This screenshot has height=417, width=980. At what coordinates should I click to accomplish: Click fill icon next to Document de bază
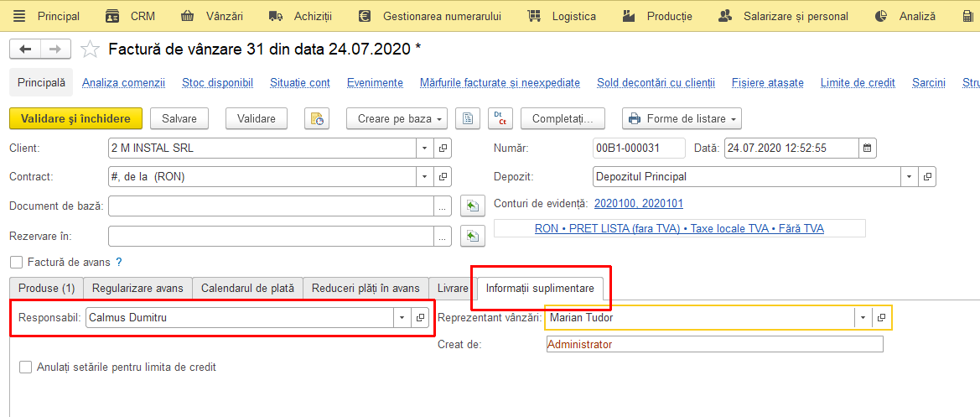coord(473,206)
